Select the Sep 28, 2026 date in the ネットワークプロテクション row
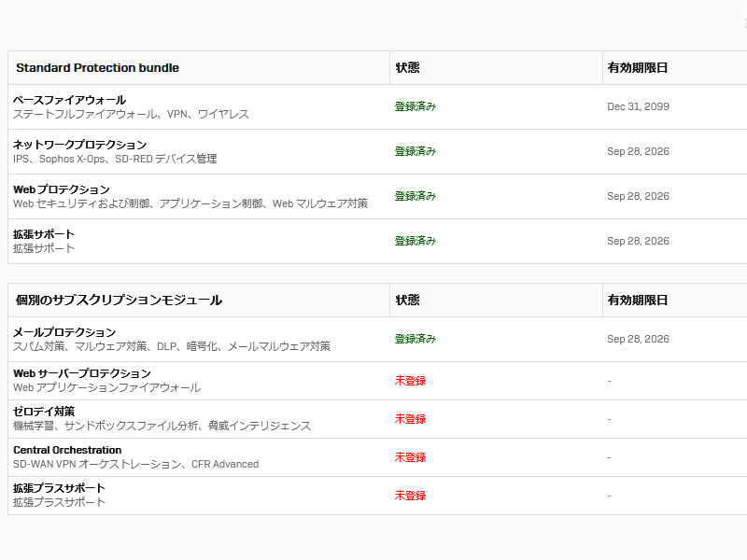Screen dimensions: 747x560 [638, 151]
